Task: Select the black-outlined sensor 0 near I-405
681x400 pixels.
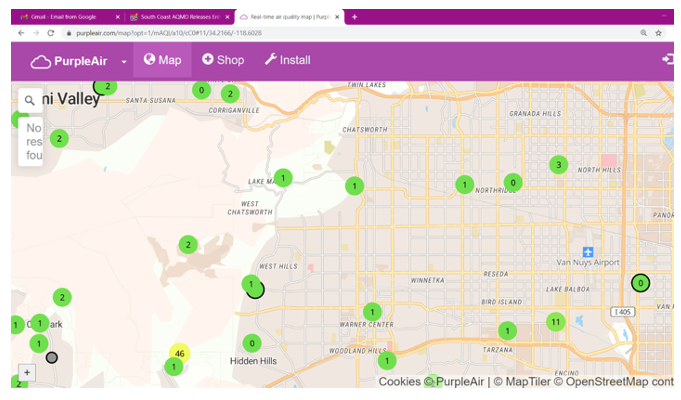Action: pos(640,283)
